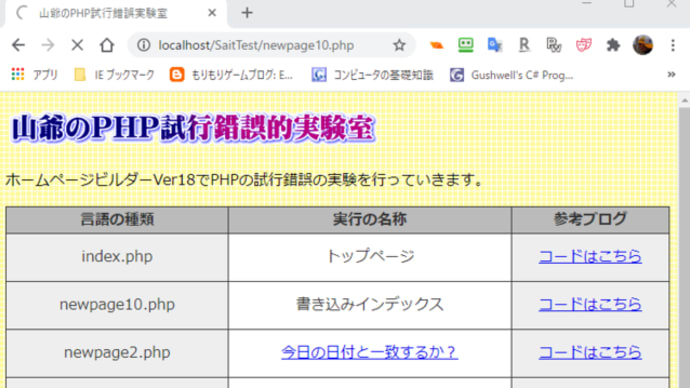Screen dimensions: 690x388
Task: Click the 実行の名称 column header
Action: 370,220
